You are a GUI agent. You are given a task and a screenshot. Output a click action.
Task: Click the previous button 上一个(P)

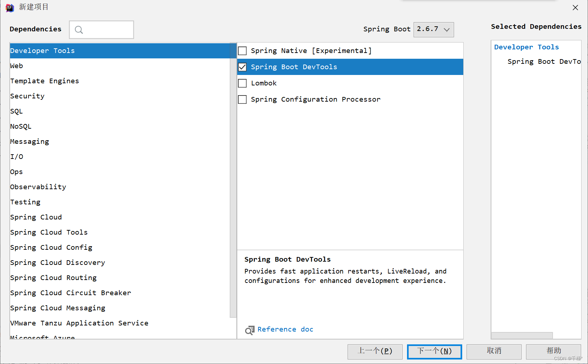[375, 351]
